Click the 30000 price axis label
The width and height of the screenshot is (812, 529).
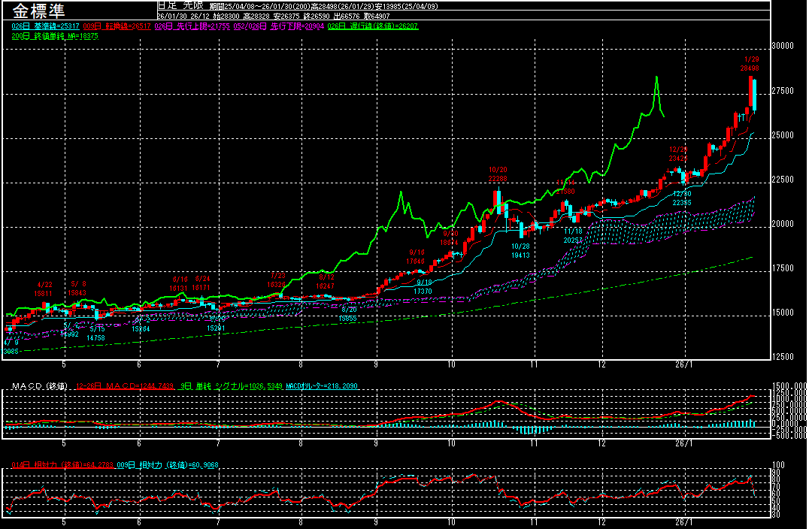coord(783,46)
